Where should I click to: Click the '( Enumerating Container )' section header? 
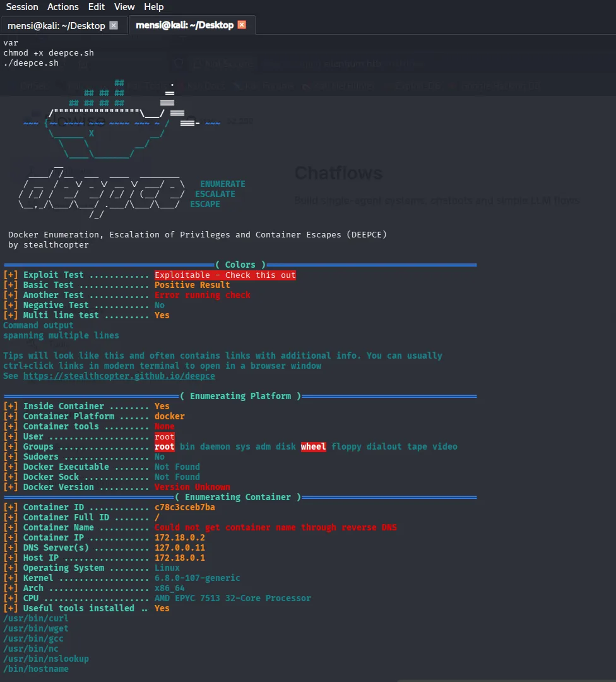point(238,497)
